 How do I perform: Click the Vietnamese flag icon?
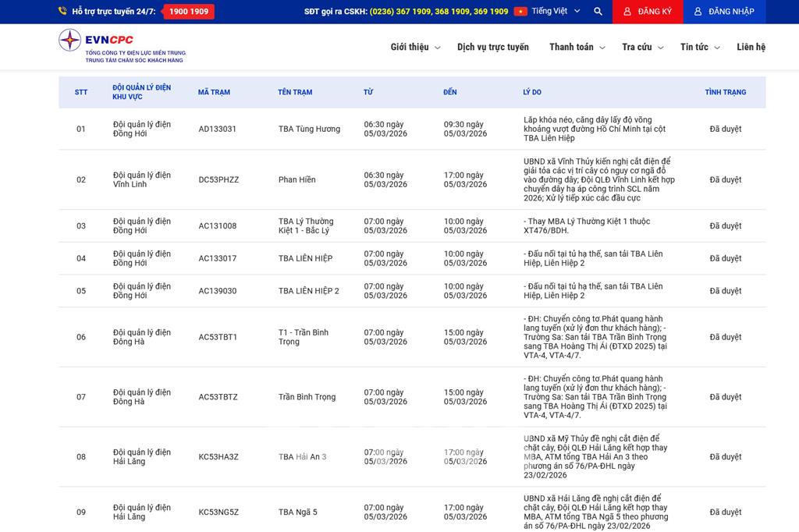click(520, 12)
